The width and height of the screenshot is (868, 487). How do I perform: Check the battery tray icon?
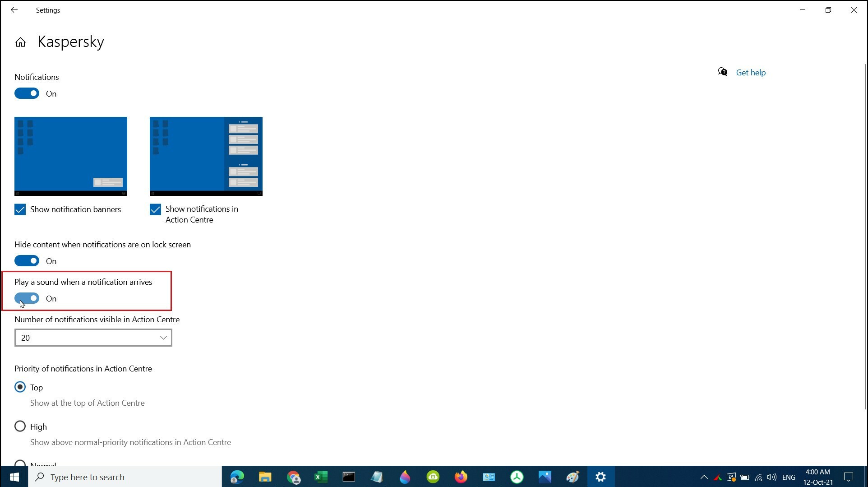coord(745,477)
